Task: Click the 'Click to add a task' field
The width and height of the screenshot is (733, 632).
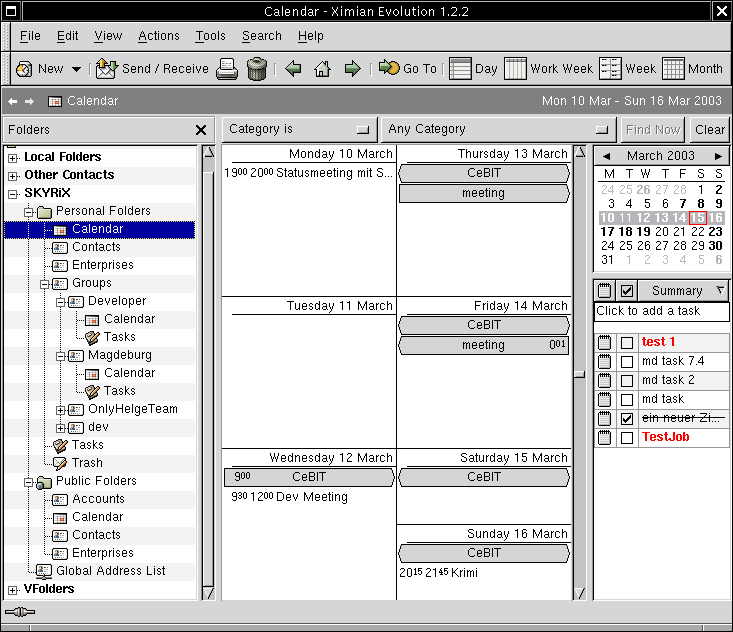Action: (x=661, y=311)
